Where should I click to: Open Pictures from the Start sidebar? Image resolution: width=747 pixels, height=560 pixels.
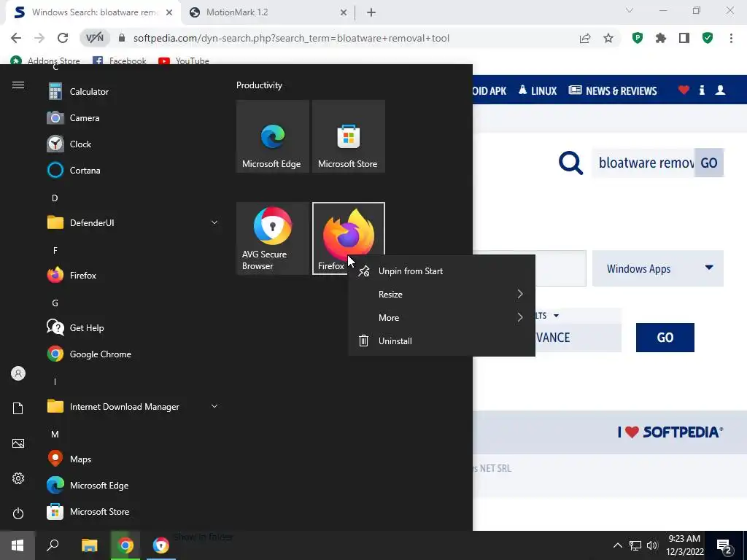18,443
